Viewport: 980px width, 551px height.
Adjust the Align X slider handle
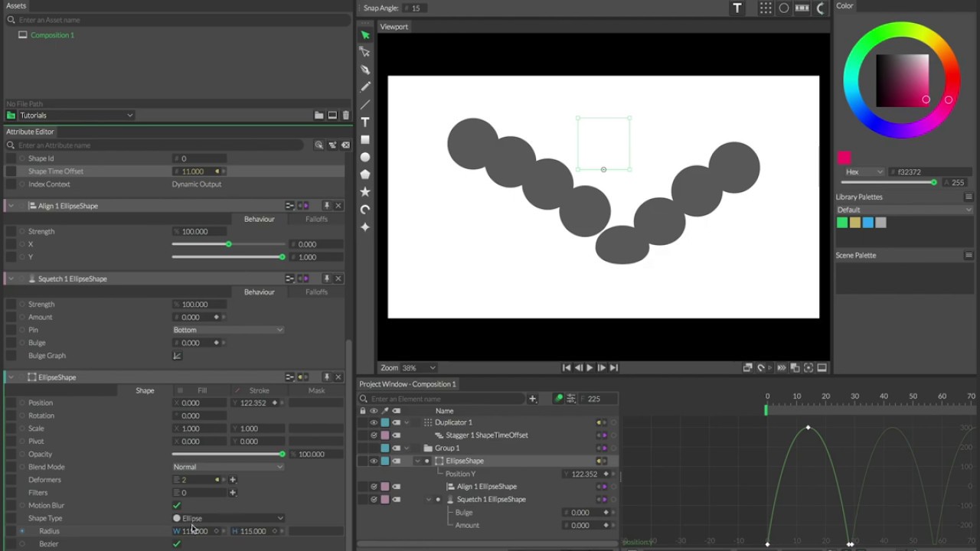(228, 244)
